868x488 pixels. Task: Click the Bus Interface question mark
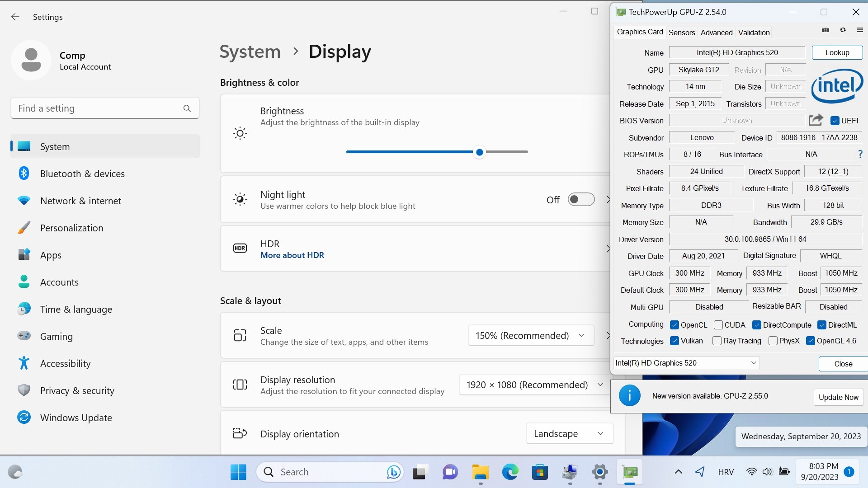click(x=860, y=155)
